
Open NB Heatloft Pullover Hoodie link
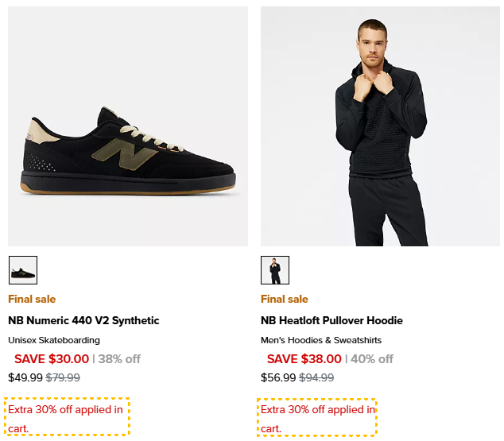[331, 321]
